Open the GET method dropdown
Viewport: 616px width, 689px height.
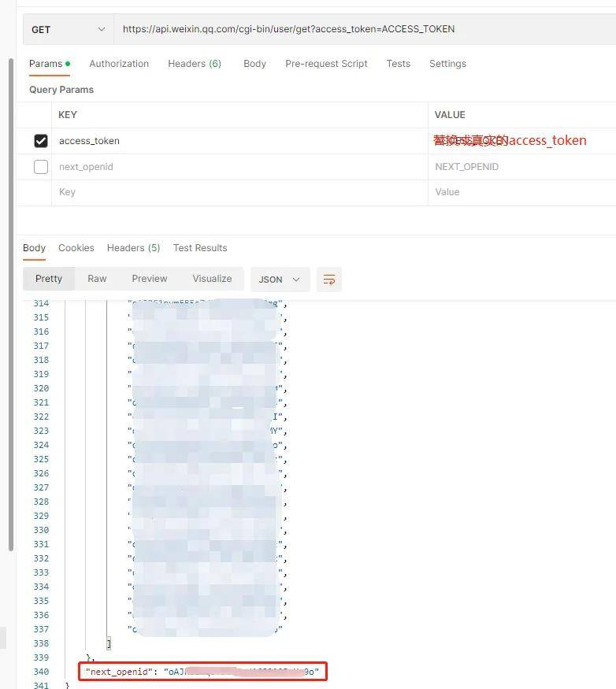point(68,29)
